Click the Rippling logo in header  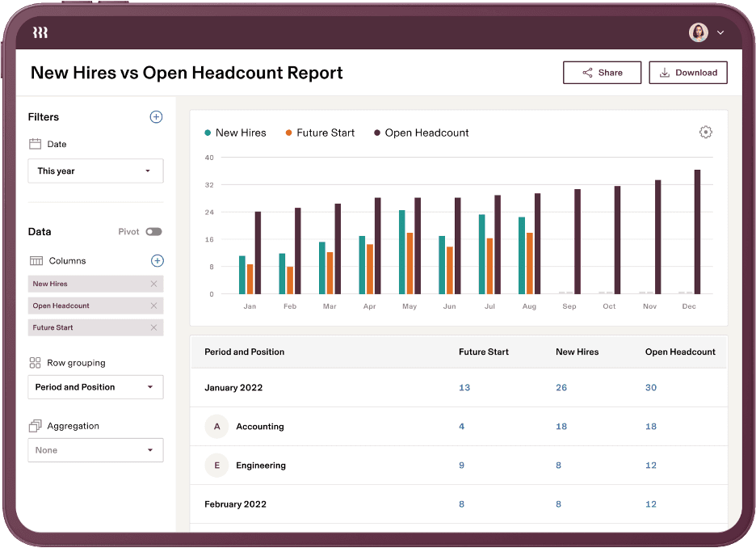tap(40, 32)
